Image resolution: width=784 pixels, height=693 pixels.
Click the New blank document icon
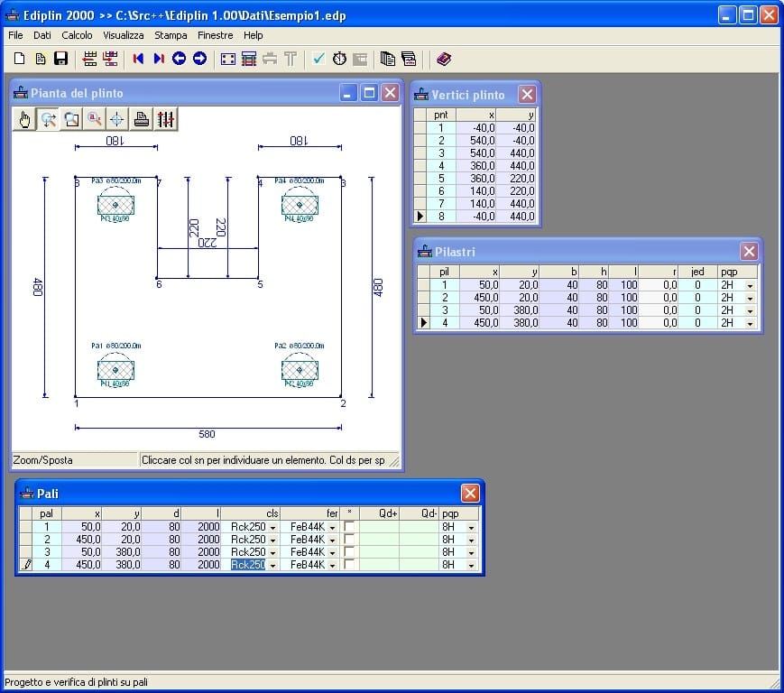tap(19, 59)
